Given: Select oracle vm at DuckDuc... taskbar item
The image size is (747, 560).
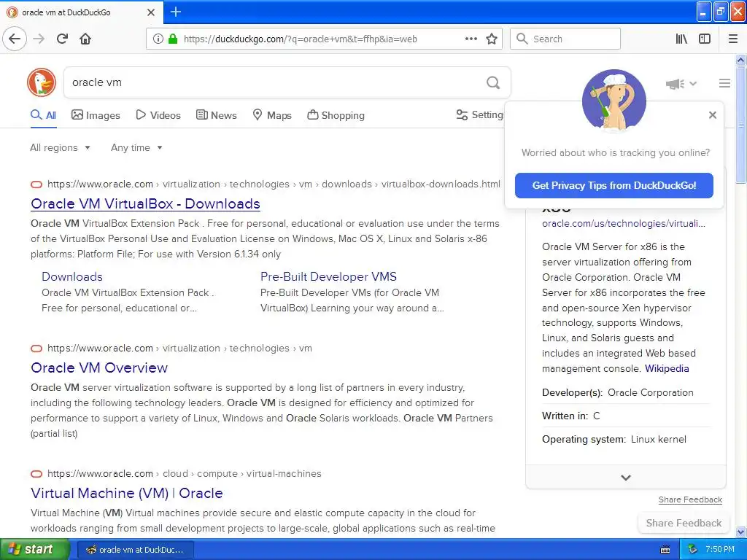Looking at the screenshot, I should [135, 550].
